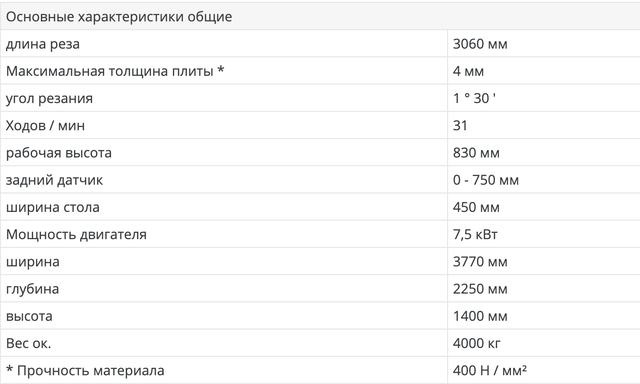
Task: Click the strokes value '31'
Action: coord(460,126)
